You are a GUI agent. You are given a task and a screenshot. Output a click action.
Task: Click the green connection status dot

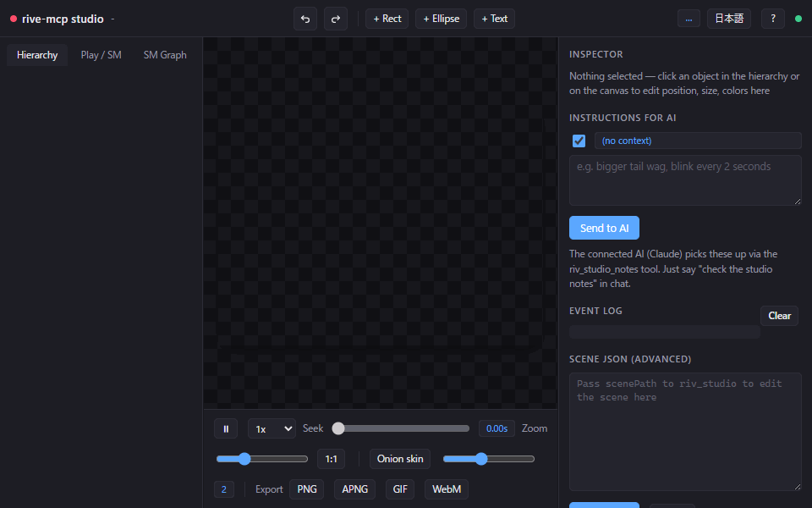798,19
